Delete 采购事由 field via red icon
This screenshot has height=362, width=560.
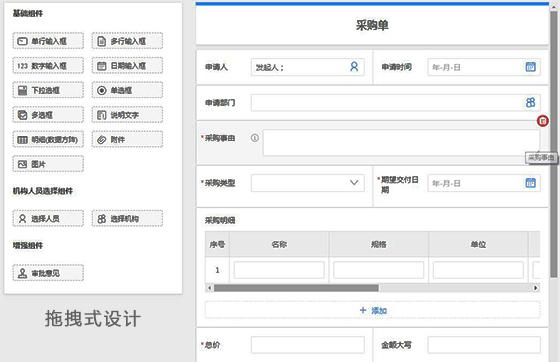542,121
